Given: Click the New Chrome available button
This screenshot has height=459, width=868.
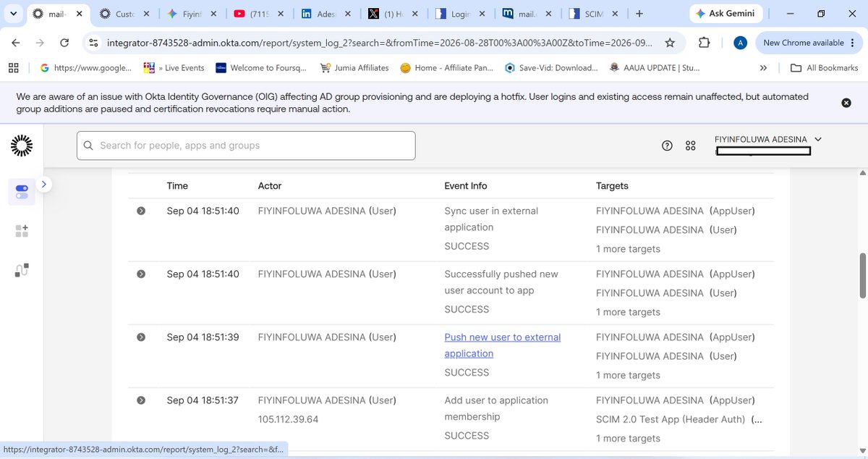Looking at the screenshot, I should click(x=808, y=43).
